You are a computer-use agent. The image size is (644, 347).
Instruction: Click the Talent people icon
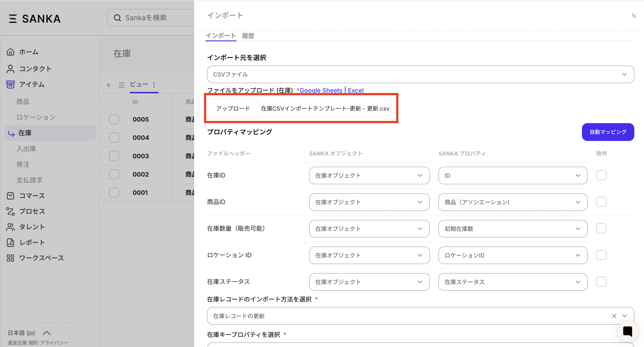pyautogui.click(x=10, y=227)
